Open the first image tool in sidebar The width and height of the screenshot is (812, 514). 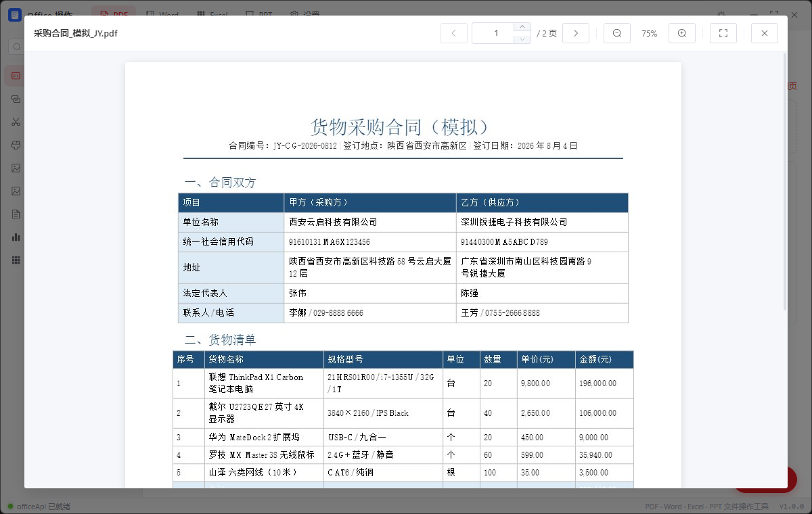(x=16, y=168)
